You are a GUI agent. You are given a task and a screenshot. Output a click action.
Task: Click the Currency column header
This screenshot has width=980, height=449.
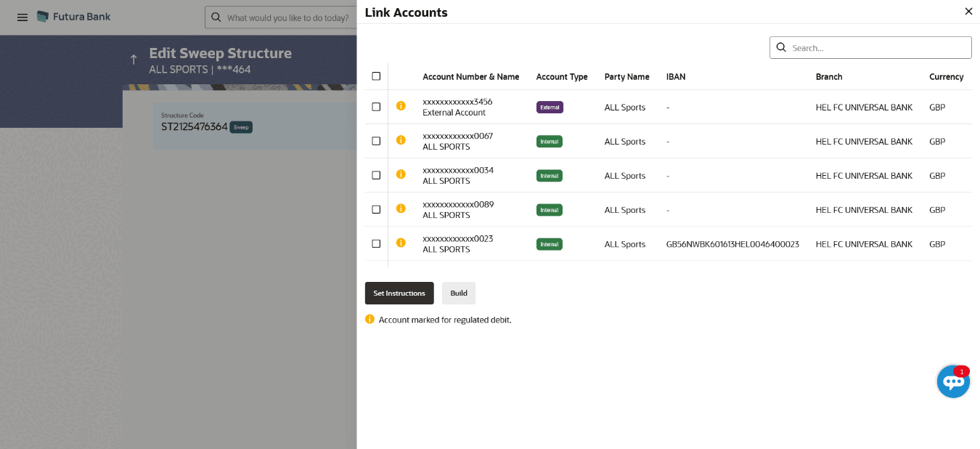pyautogui.click(x=947, y=76)
